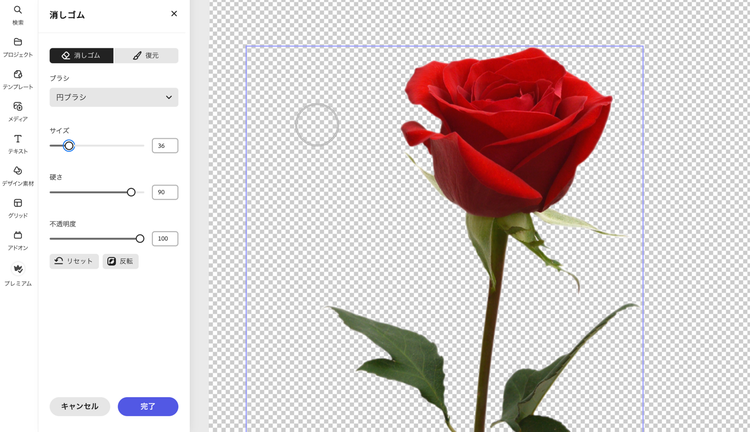Expand the 円ブラシ brush dropdown
The width and height of the screenshot is (750, 432).
pyautogui.click(x=114, y=97)
